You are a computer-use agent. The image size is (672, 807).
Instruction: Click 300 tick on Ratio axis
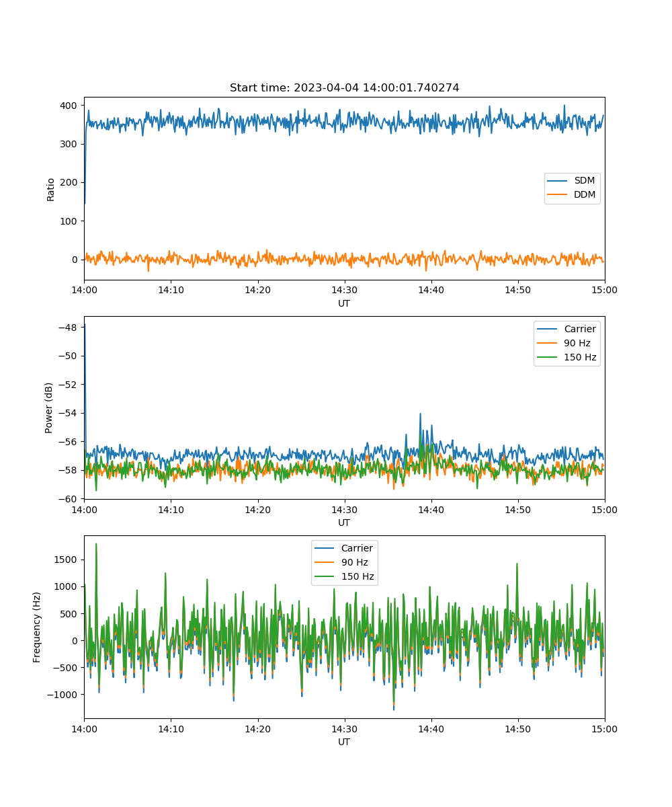point(70,144)
